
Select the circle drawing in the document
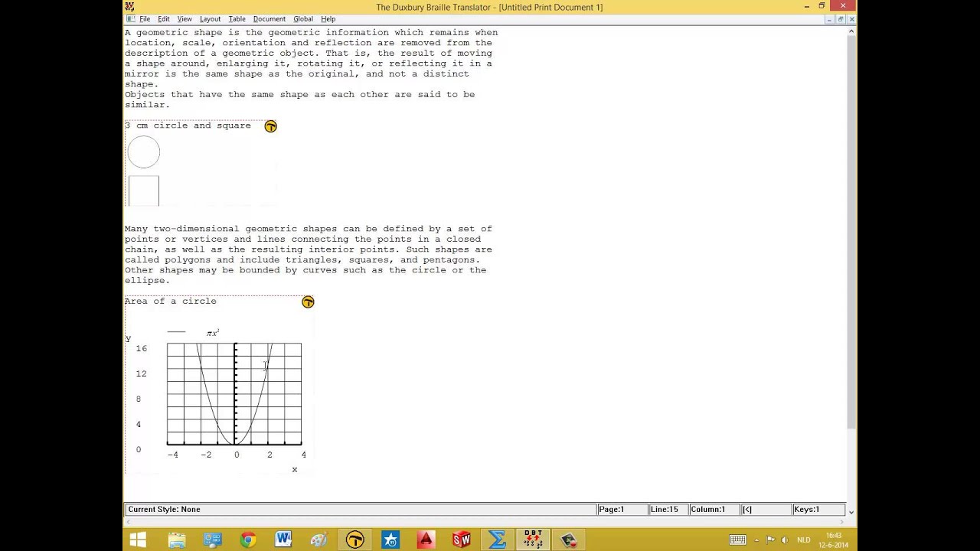144,152
